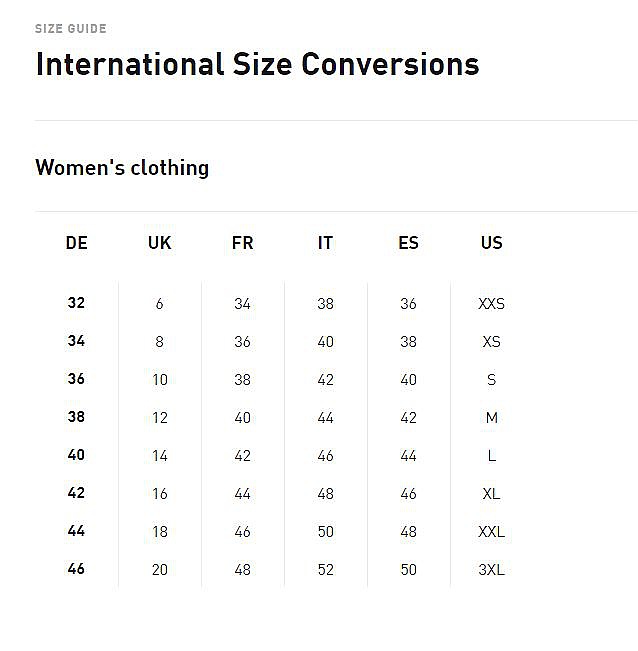Click the UK column header
This screenshot has height=651, width=638.
pos(159,243)
